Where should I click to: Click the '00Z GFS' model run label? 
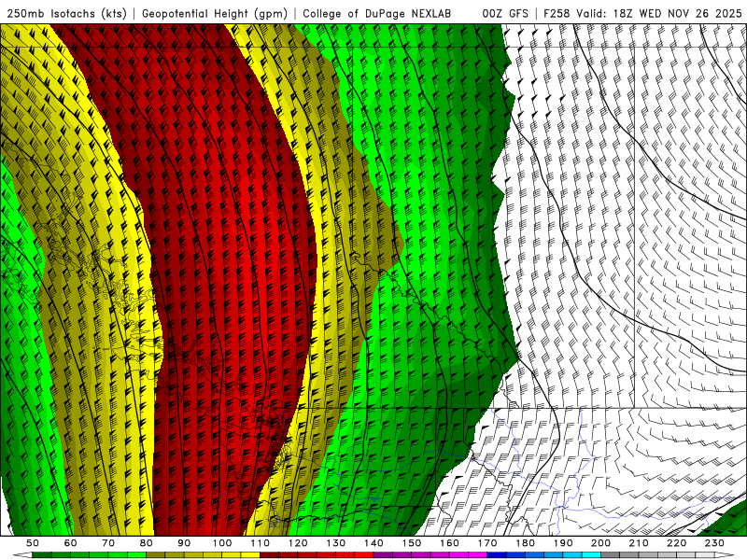click(x=505, y=14)
